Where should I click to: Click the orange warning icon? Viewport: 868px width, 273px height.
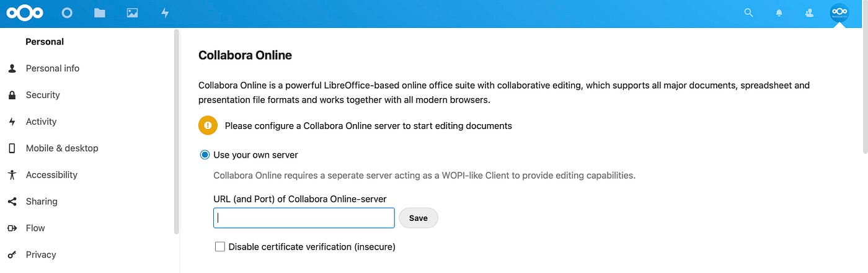(208, 125)
